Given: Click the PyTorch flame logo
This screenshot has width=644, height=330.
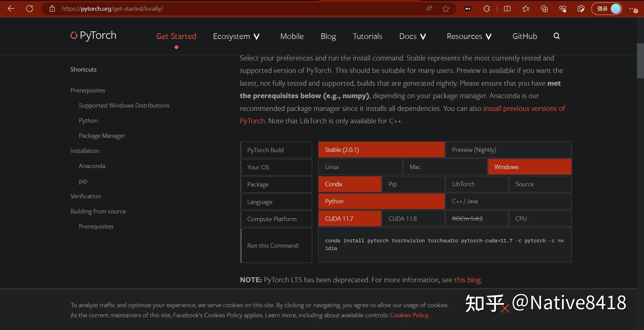Looking at the screenshot, I should [74, 35].
